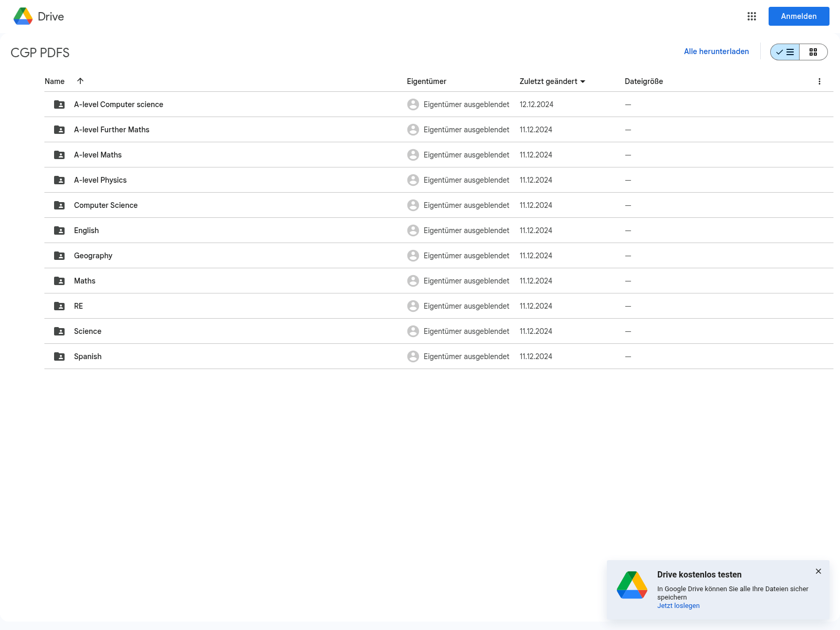Click the Drive logo in the promo popup

pyautogui.click(x=632, y=585)
